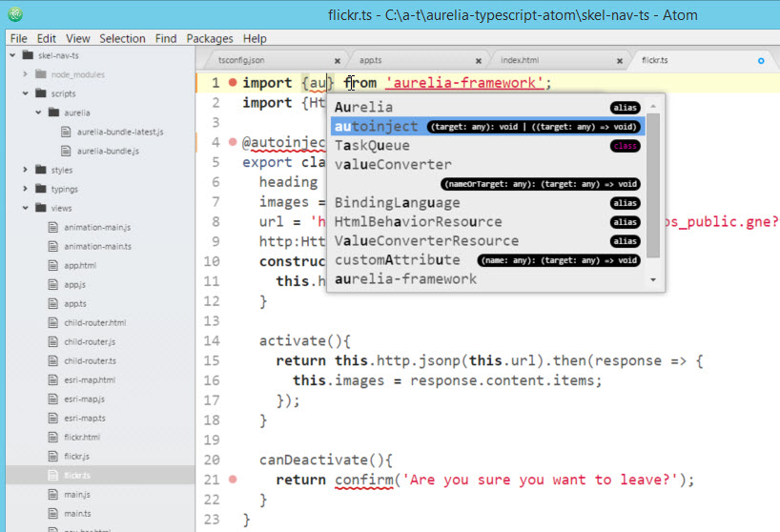Close the index.html tab
Image resolution: width=780 pixels, height=532 pixels.
620,61
